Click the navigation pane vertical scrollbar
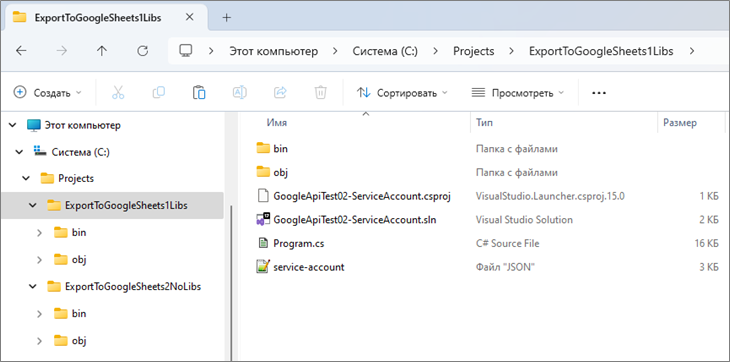This screenshot has height=362, width=730. click(x=231, y=284)
